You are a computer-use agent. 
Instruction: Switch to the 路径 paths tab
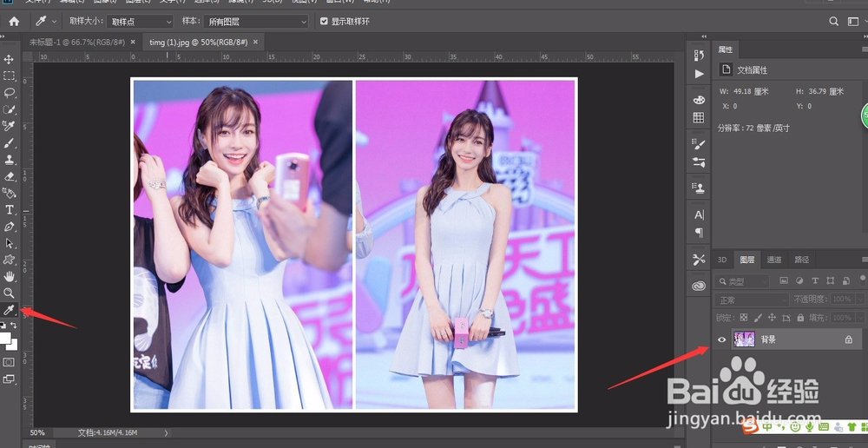pos(801,260)
